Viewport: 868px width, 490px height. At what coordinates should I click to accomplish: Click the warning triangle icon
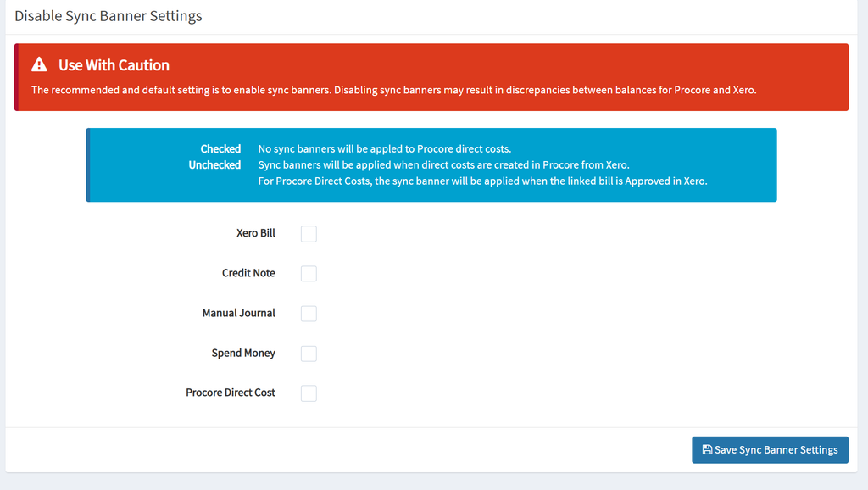click(39, 64)
